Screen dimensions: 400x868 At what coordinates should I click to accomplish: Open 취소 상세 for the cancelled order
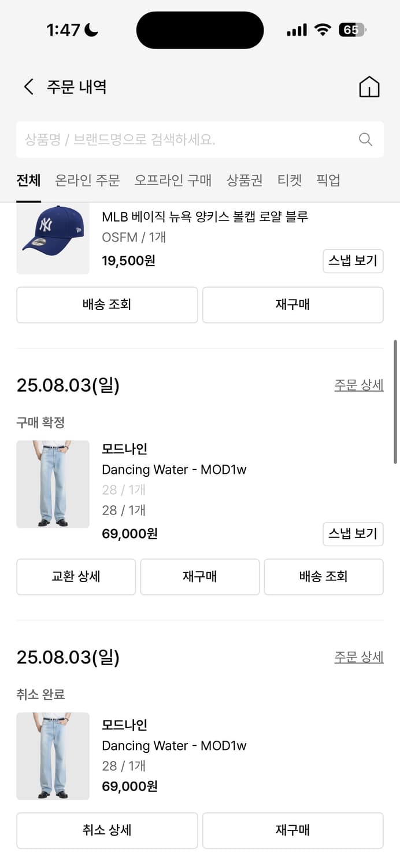click(106, 830)
